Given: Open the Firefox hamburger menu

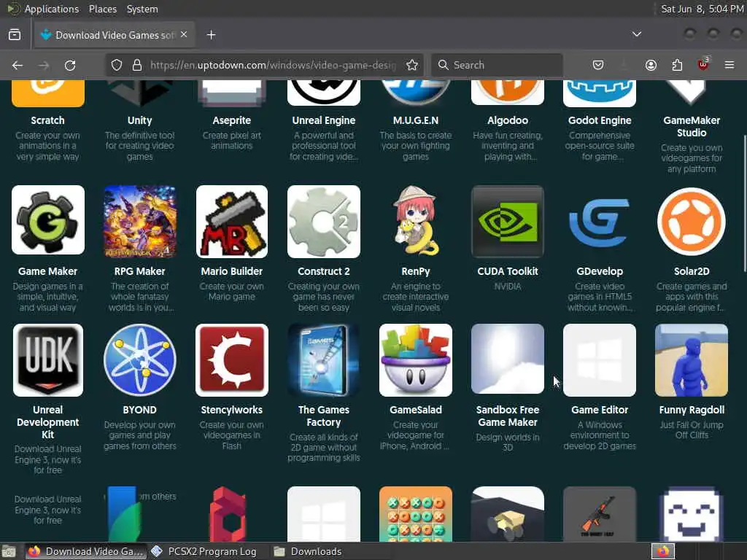Looking at the screenshot, I should pyautogui.click(x=729, y=65).
